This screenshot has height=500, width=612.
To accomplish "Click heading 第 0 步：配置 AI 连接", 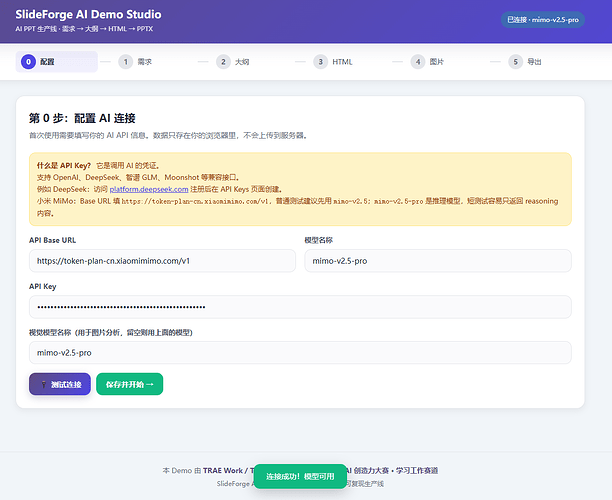I will pos(82,118).
